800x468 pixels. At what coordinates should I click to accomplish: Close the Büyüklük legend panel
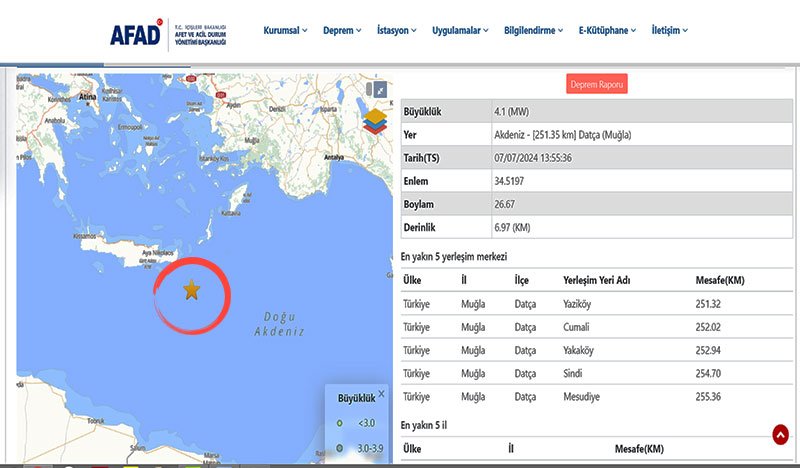[381, 394]
